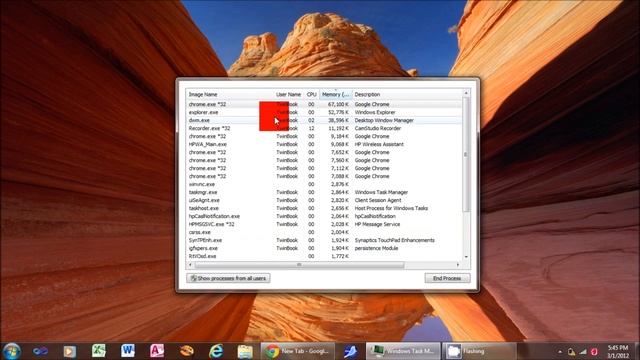This screenshot has height=360, width=640.
Task: Select the HPWA_Main.exe process
Action: (324, 144)
